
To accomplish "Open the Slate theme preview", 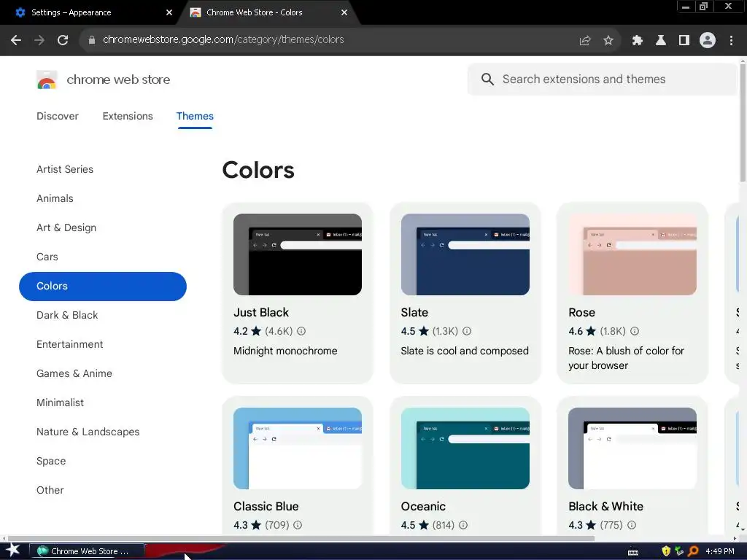I will pos(465,254).
